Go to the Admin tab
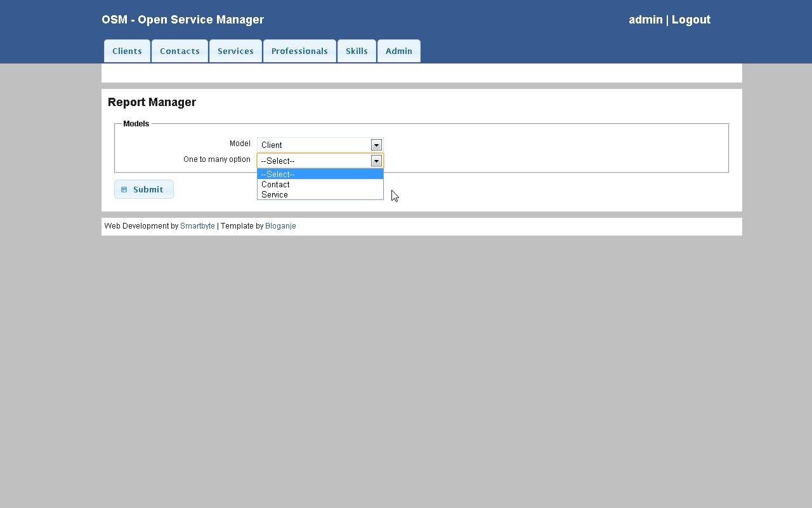This screenshot has width=812, height=508. pos(398,51)
